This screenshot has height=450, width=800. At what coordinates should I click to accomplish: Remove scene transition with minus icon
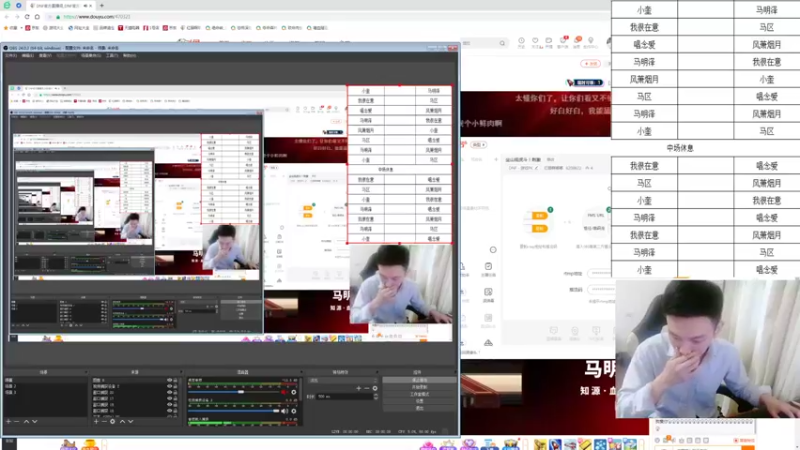(366, 388)
